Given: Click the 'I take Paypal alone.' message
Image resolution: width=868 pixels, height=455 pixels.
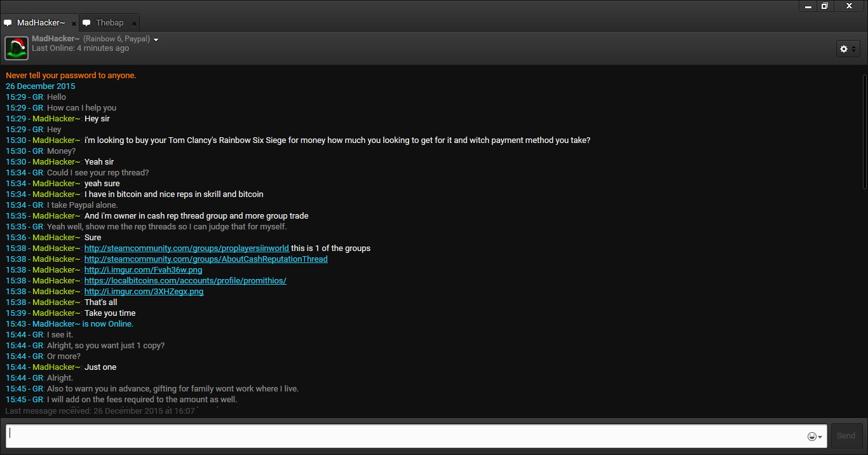Looking at the screenshot, I should pos(82,205).
